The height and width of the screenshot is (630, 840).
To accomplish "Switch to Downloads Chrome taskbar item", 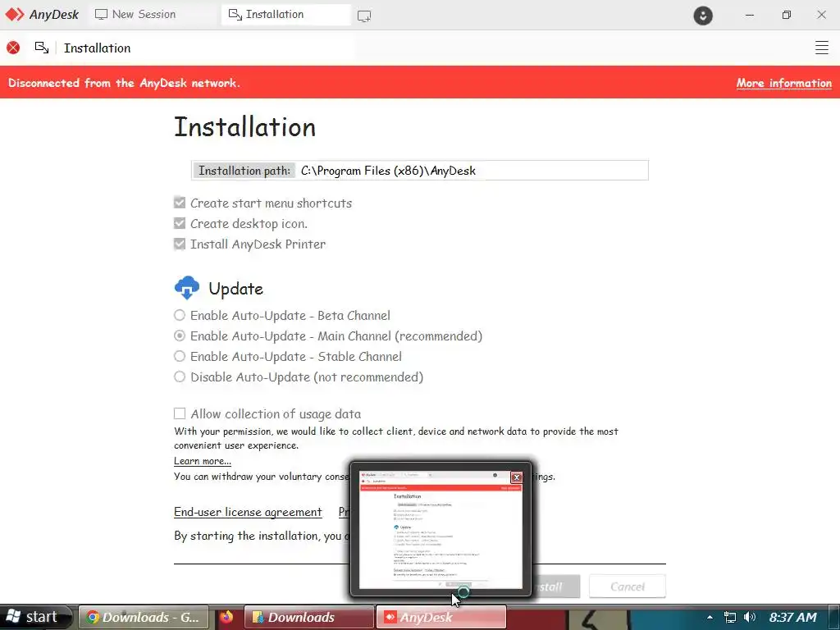I will point(144,617).
